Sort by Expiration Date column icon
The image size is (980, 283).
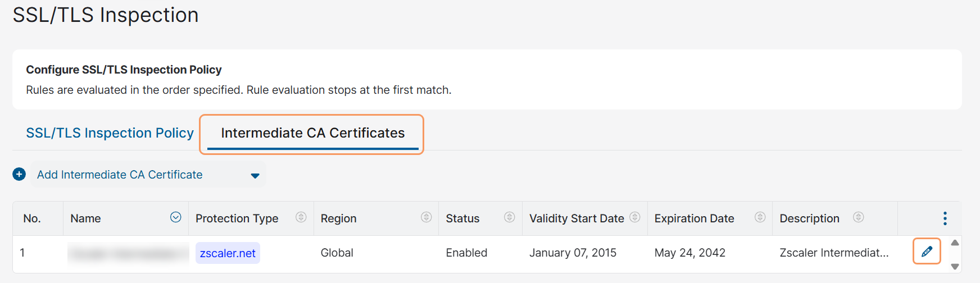tap(760, 217)
